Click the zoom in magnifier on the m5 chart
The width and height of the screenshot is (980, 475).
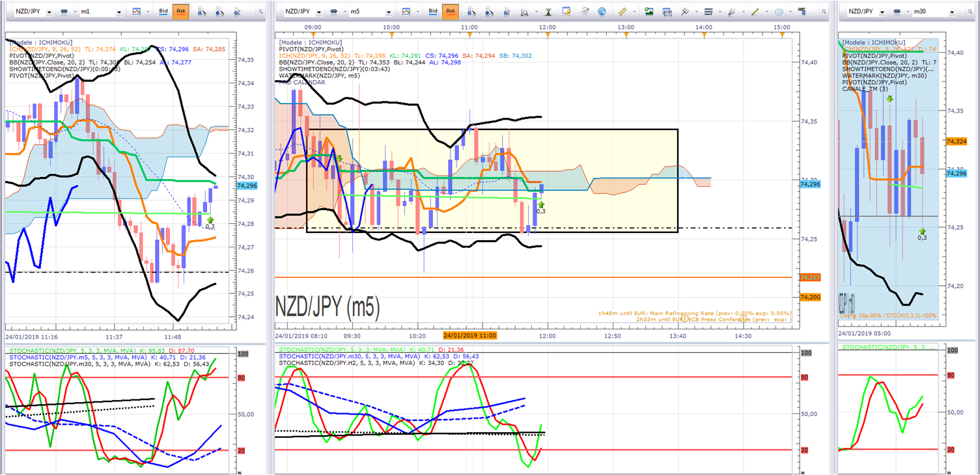point(471,12)
